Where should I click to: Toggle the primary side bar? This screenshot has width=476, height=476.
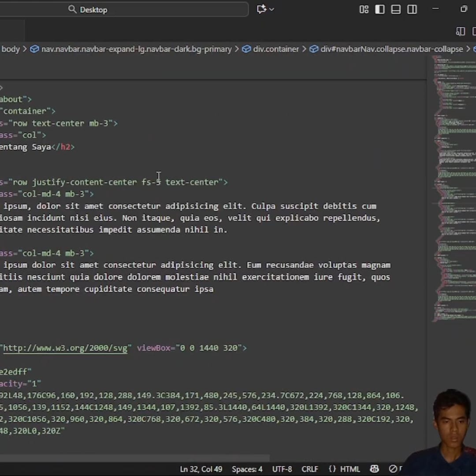coord(379,9)
